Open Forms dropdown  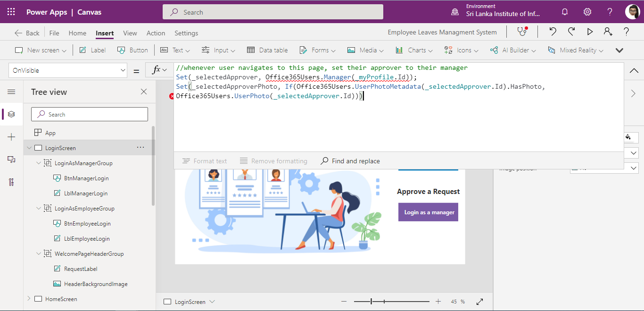tap(318, 50)
